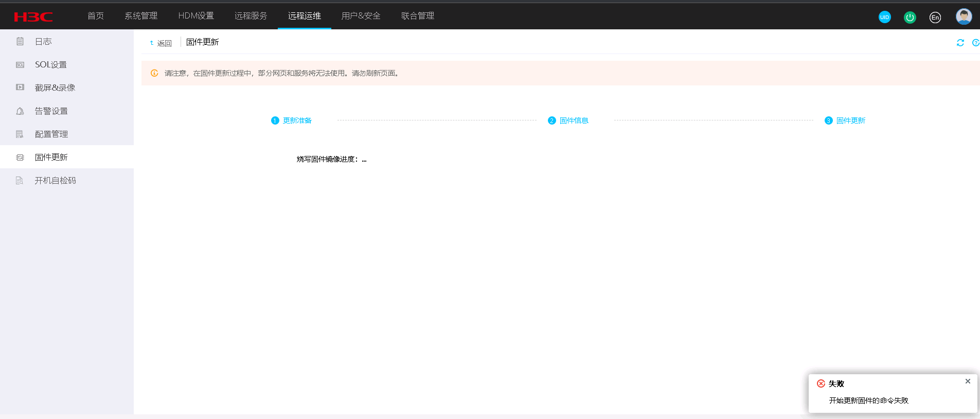980x419 pixels.
Task: Click the step 2 circle icon
Action: click(x=551, y=120)
